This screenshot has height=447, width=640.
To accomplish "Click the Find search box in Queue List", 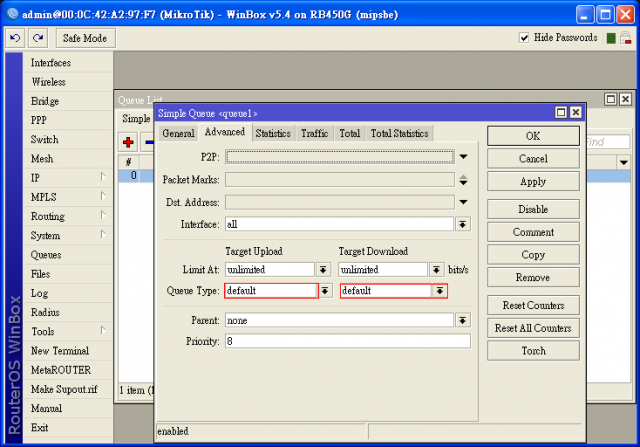I will click(607, 142).
